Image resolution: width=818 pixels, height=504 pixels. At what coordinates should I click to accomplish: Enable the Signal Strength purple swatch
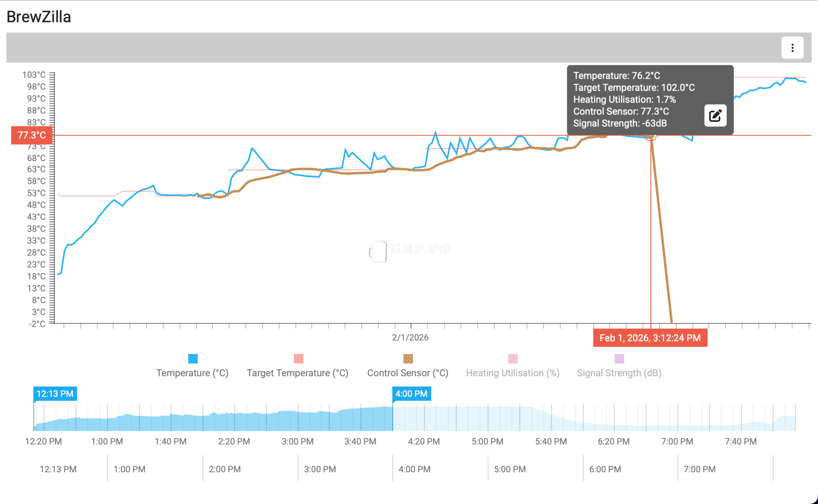point(619,358)
